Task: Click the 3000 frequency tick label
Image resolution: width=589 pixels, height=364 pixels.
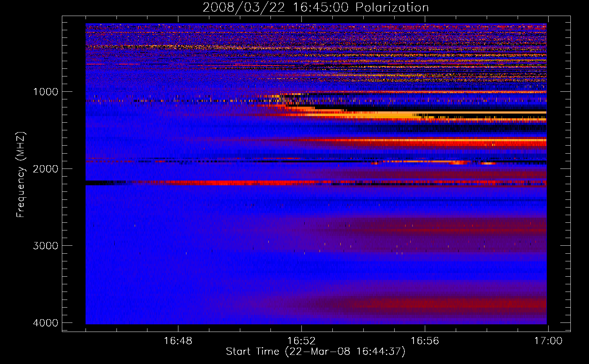Action: (x=46, y=246)
